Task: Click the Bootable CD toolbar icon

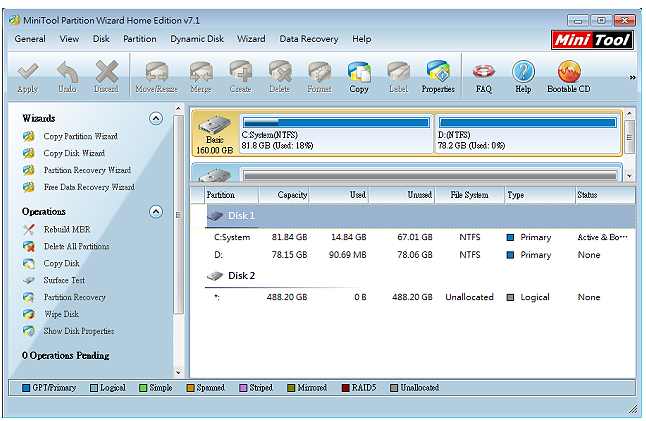Action: coord(569,71)
